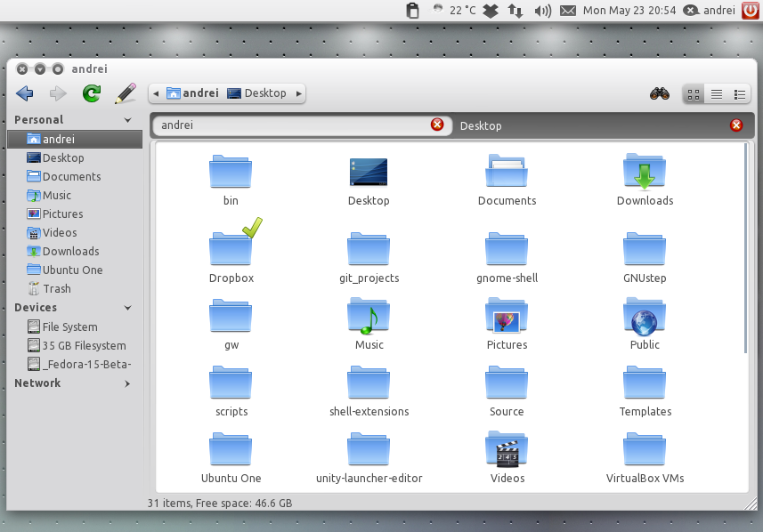Screen dimensions: 763x532
Task: Switch to compact view mode
Action: pyautogui.click(x=740, y=93)
